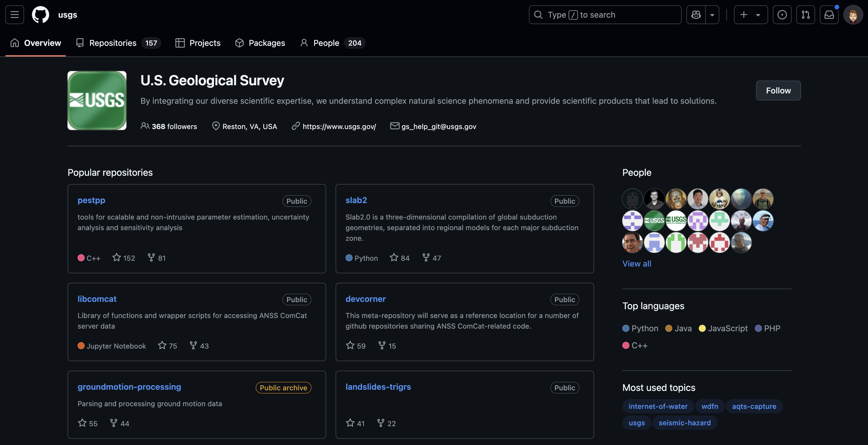
Task: Click the usgs organization name in header
Action: tap(67, 15)
